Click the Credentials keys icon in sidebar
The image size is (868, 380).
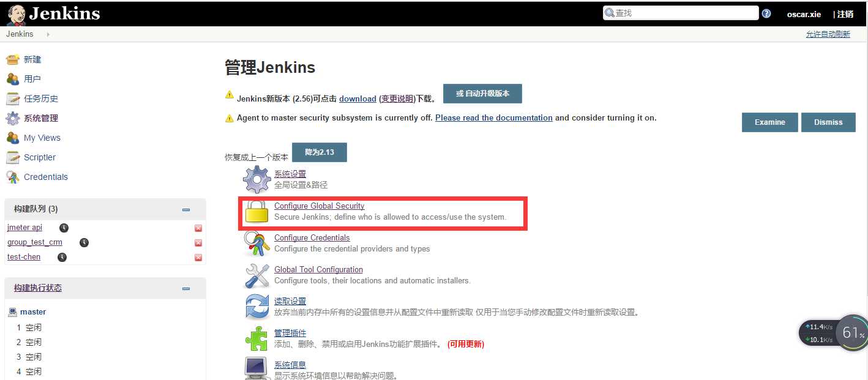coord(13,177)
